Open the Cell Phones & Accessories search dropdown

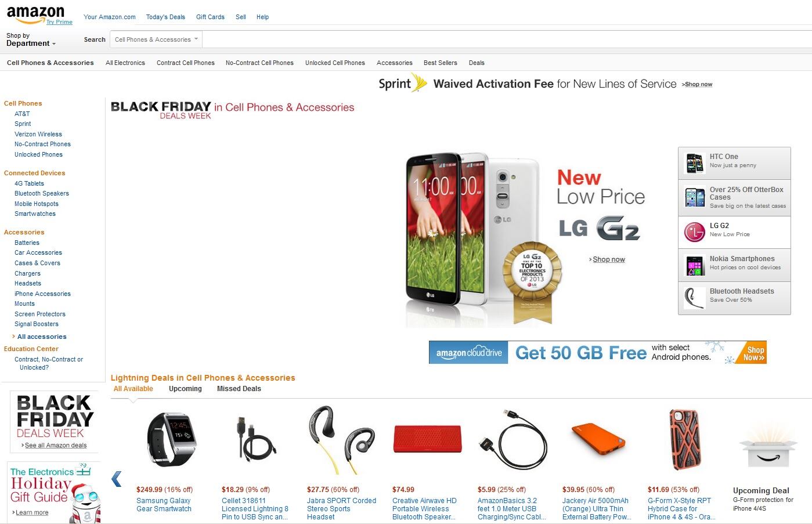156,39
